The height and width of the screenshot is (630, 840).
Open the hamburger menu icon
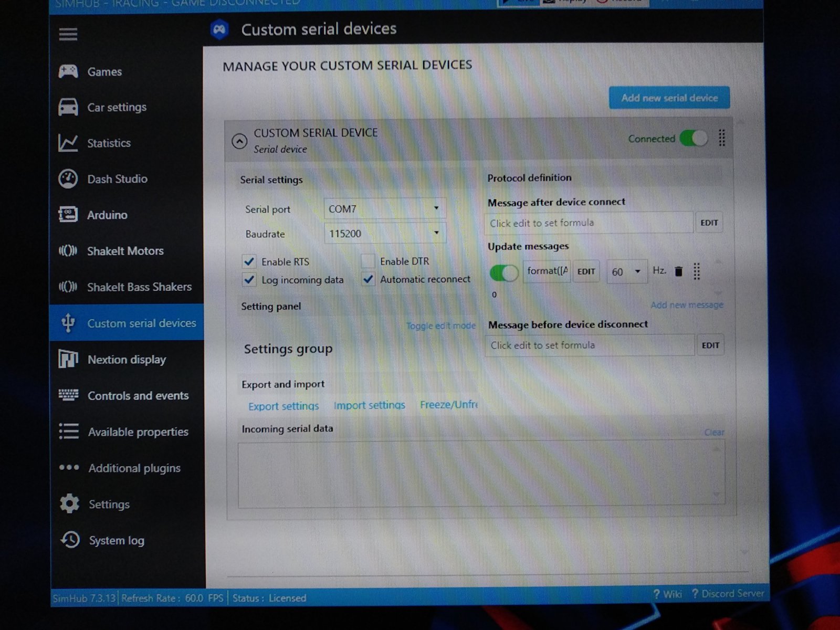(x=68, y=35)
